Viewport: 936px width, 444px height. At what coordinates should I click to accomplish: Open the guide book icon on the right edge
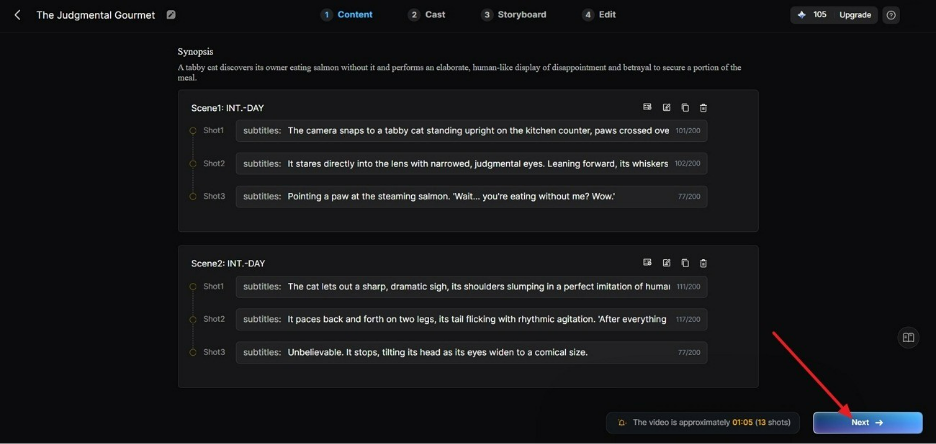click(x=909, y=338)
